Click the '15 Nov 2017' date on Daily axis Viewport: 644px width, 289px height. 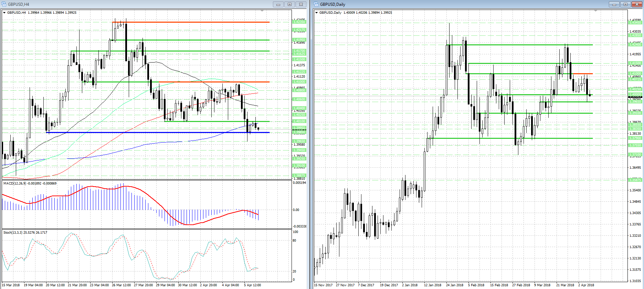[323, 285]
